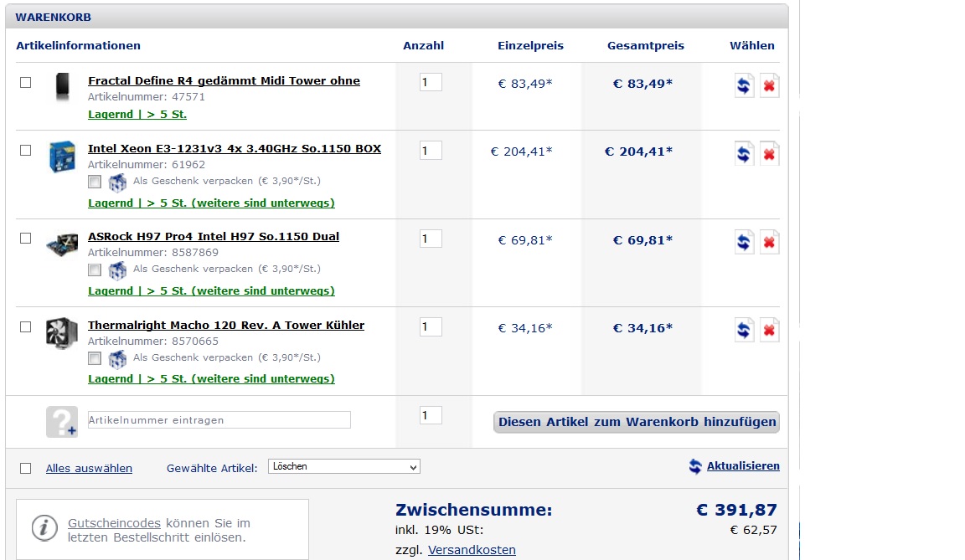Delete Intel Xeon E3-1231v3 from cart

(769, 153)
